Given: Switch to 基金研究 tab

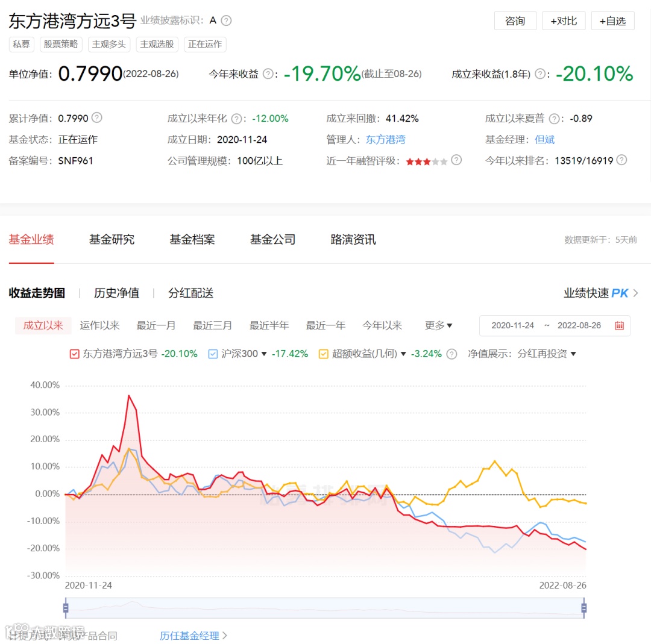Looking at the screenshot, I should 112,239.
